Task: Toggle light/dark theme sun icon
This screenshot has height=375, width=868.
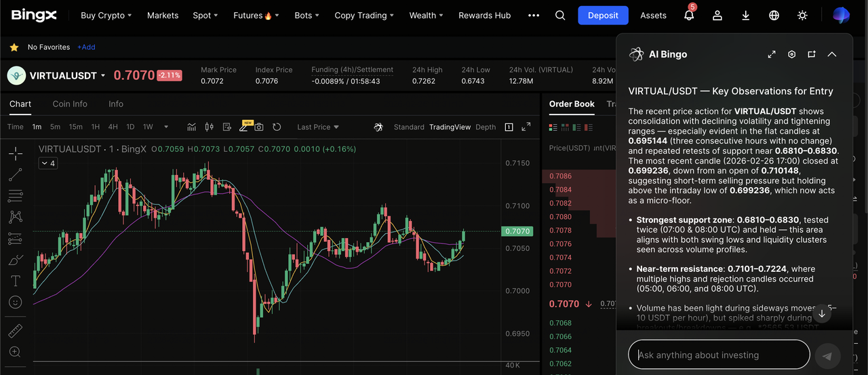Action: 803,15
